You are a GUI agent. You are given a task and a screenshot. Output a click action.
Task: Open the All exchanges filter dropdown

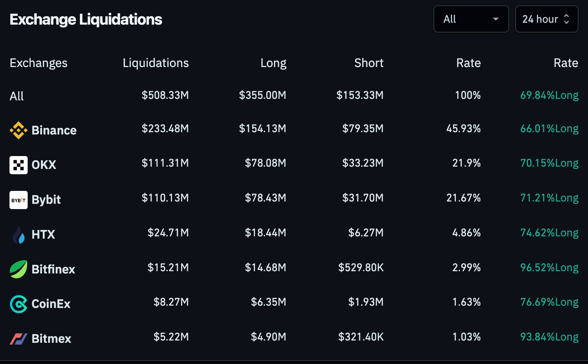pos(471,19)
